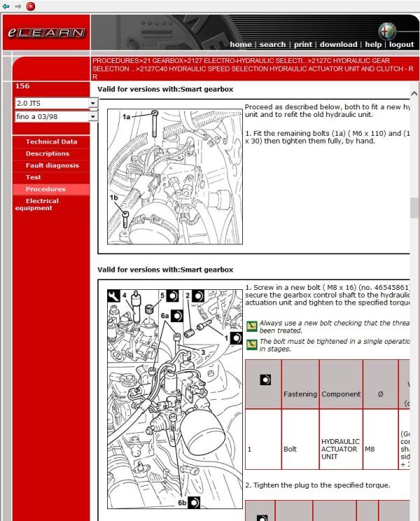Click the hydraulic actuator diagram image

pyautogui.click(x=175, y=398)
